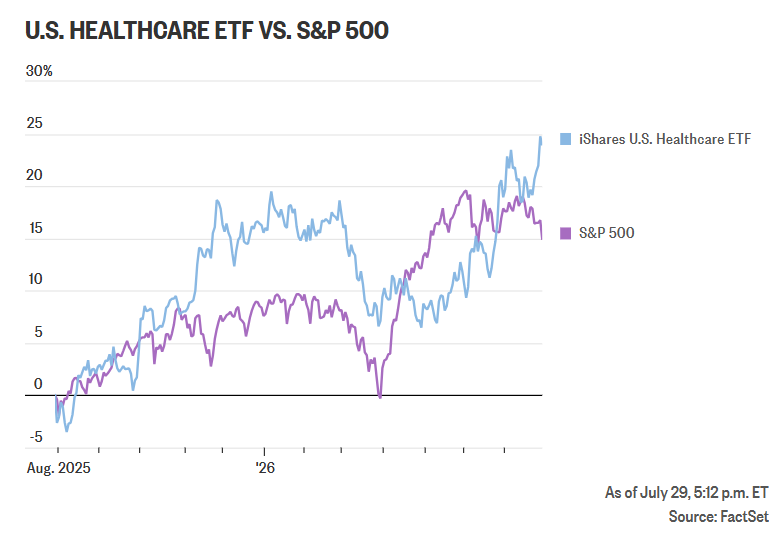Click the tick mark above Aug. 2025
The image size is (775, 538).
pos(58,450)
